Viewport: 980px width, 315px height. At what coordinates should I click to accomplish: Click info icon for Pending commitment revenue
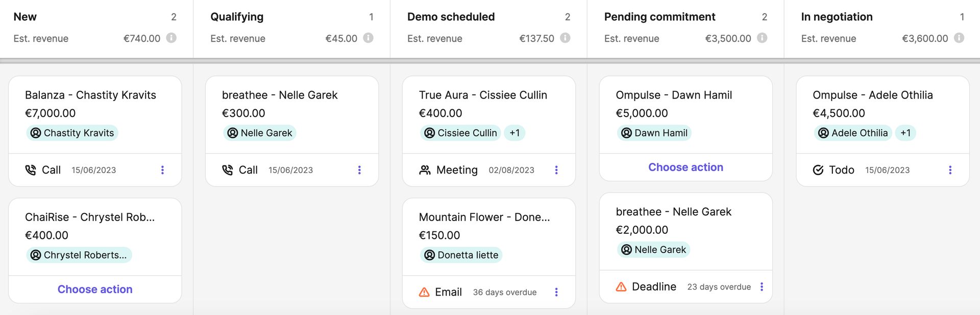click(x=762, y=38)
